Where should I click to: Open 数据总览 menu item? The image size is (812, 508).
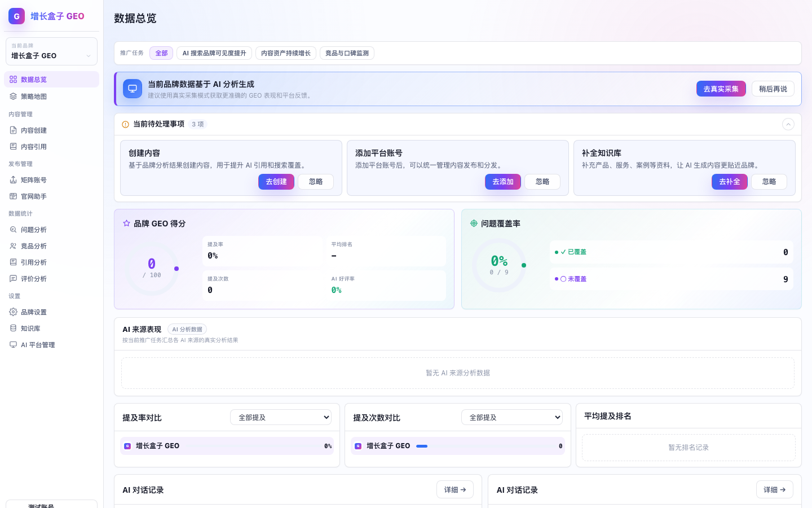51,80
